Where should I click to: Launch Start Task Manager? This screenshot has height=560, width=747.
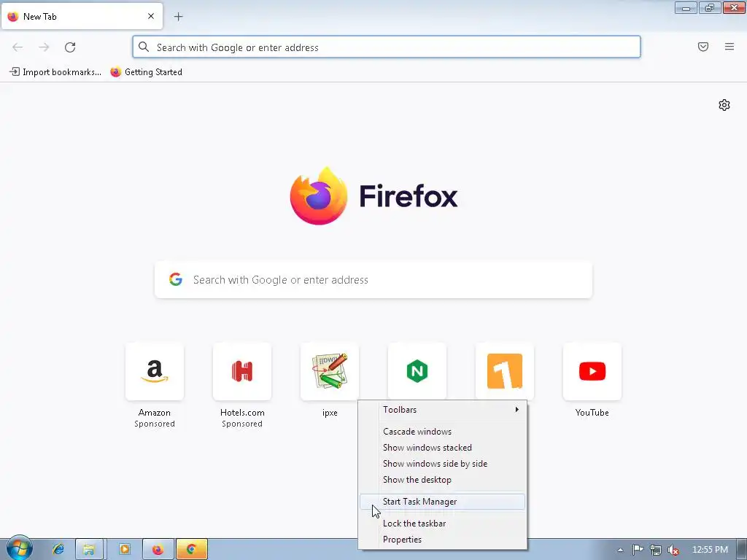pyautogui.click(x=443, y=502)
